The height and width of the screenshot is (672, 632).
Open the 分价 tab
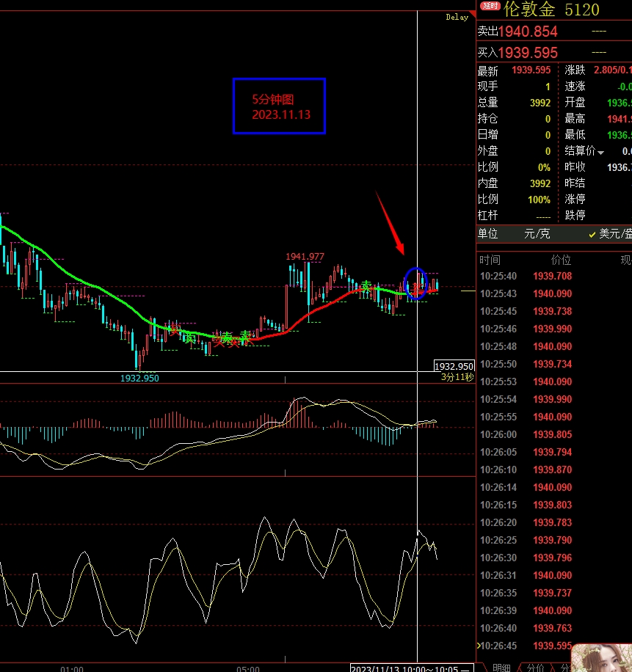tap(535, 668)
